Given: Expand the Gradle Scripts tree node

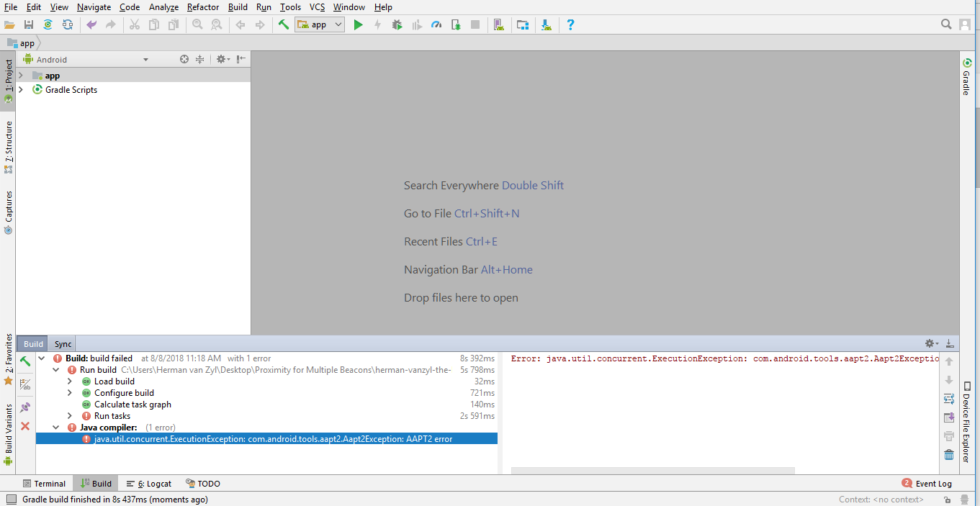Looking at the screenshot, I should tap(21, 90).
